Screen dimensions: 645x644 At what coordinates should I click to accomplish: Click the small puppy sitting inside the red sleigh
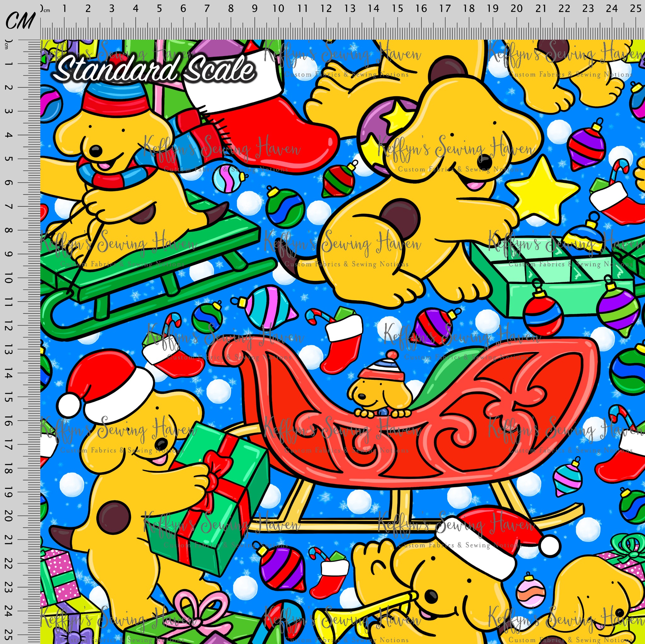(380, 384)
